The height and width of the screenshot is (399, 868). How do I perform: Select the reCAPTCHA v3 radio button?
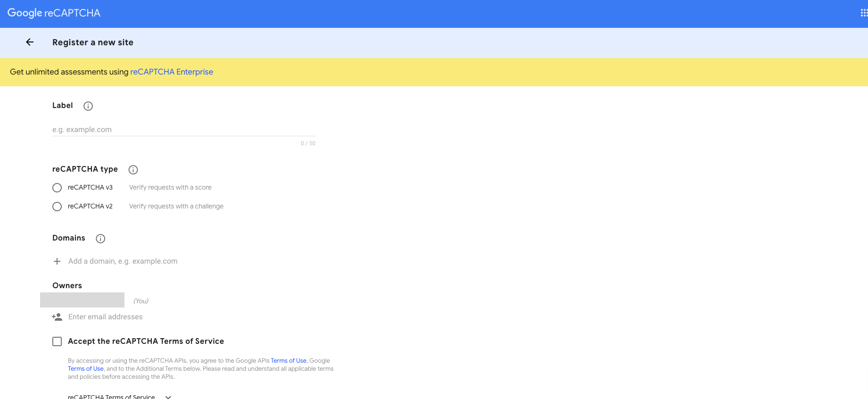(x=57, y=188)
